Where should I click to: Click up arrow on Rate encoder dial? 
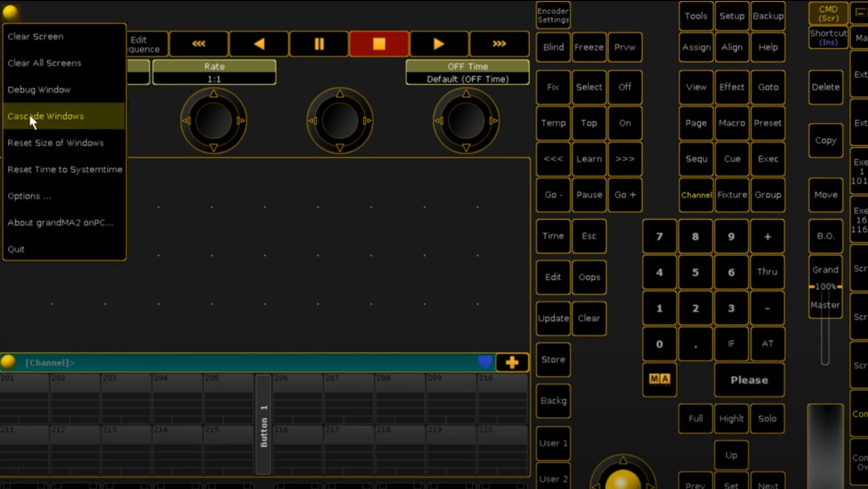point(213,94)
